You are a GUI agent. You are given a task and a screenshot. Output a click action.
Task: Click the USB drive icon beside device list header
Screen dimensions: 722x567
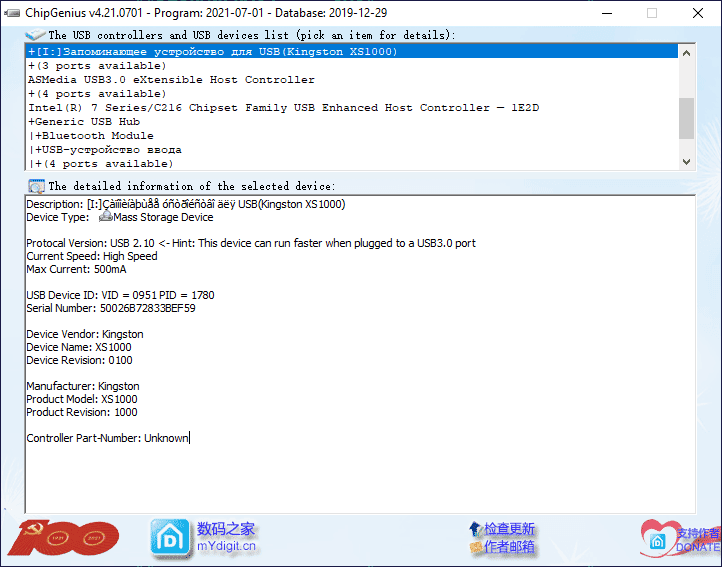35,35
